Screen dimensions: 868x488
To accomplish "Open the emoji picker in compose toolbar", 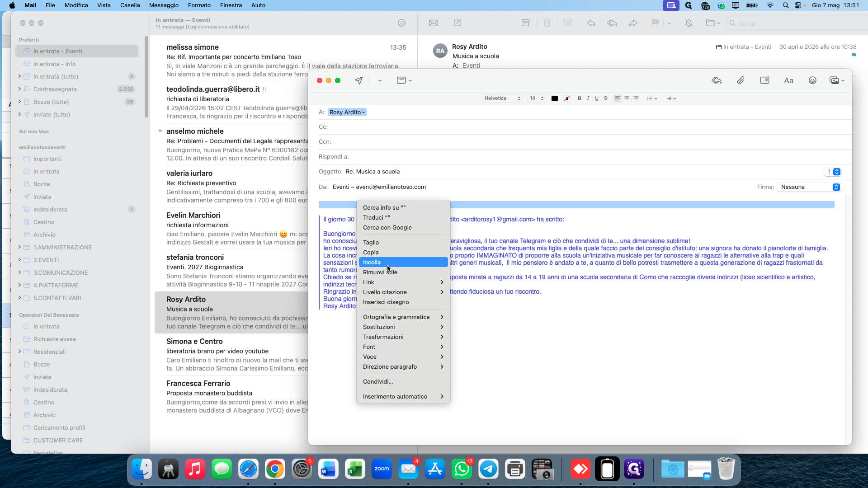I will point(812,80).
